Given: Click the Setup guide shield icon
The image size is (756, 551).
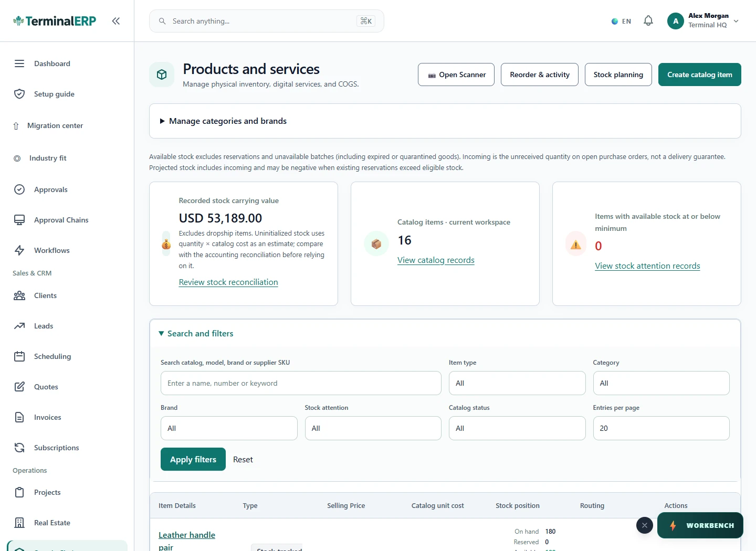Looking at the screenshot, I should (x=19, y=94).
